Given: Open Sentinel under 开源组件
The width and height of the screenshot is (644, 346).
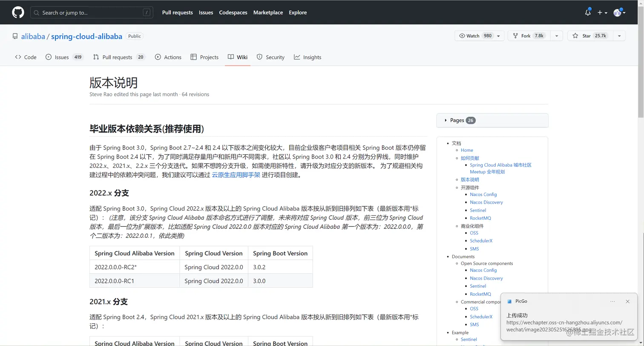Looking at the screenshot, I should (x=478, y=210).
